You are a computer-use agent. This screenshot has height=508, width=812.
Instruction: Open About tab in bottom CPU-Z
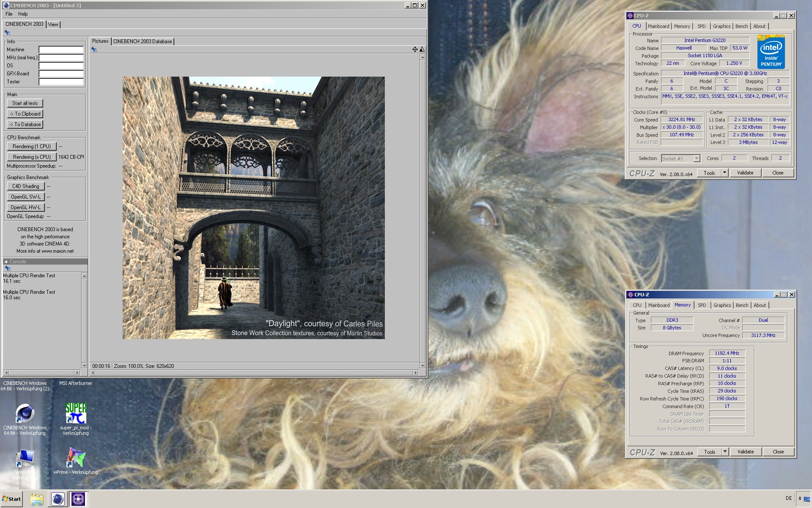(x=760, y=305)
